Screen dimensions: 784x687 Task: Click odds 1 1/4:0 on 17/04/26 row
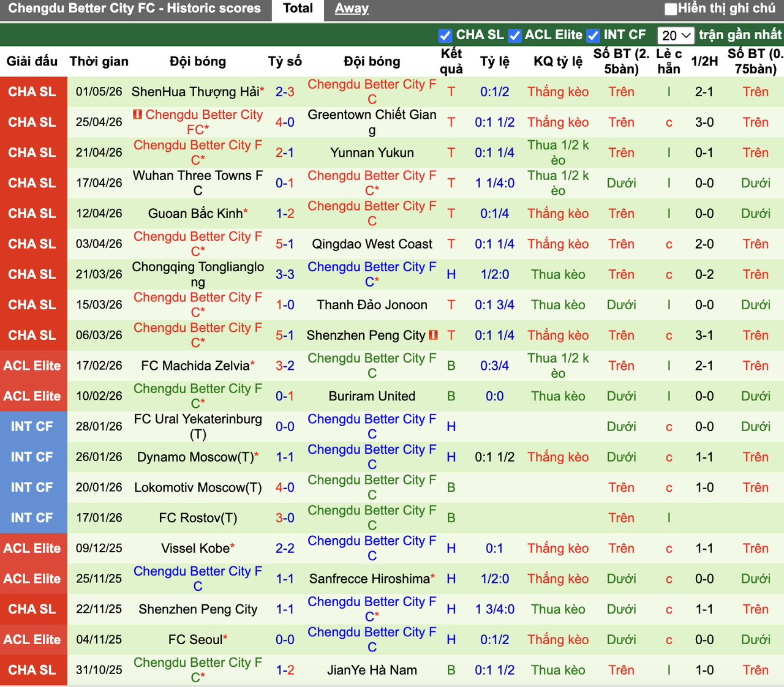click(495, 183)
